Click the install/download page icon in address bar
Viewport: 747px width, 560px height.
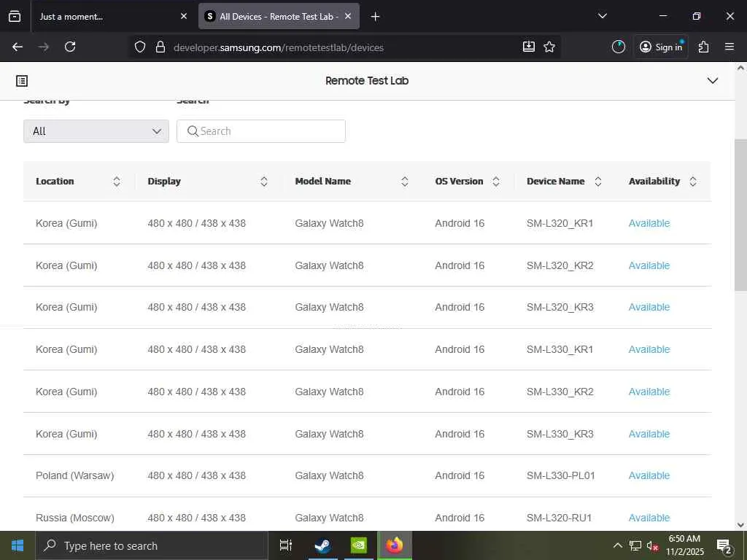coord(529,47)
